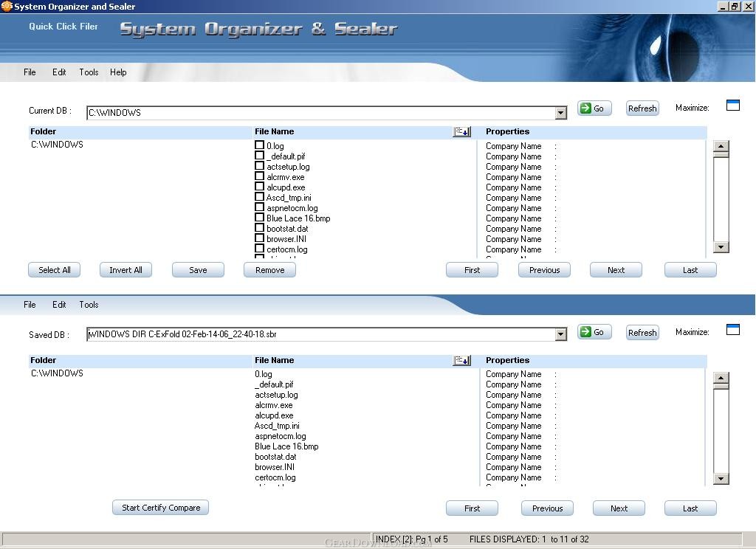Open the Saved DB dropdown arrow

click(560, 334)
